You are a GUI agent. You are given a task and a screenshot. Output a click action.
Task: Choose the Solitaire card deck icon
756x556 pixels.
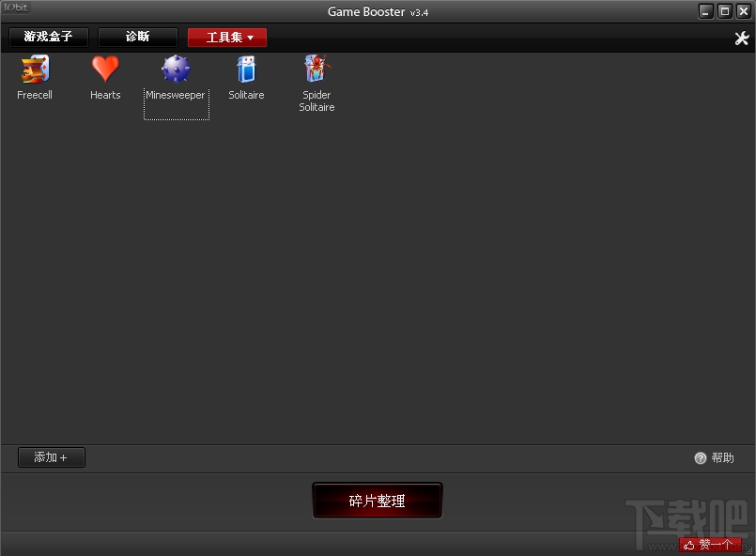coord(246,69)
